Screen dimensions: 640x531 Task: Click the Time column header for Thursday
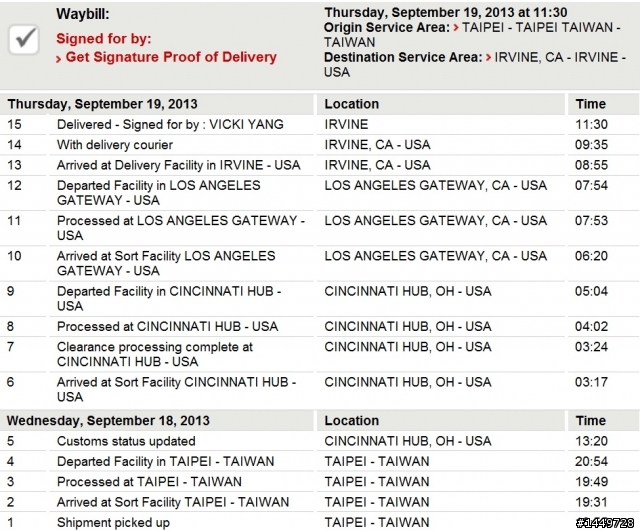[591, 104]
